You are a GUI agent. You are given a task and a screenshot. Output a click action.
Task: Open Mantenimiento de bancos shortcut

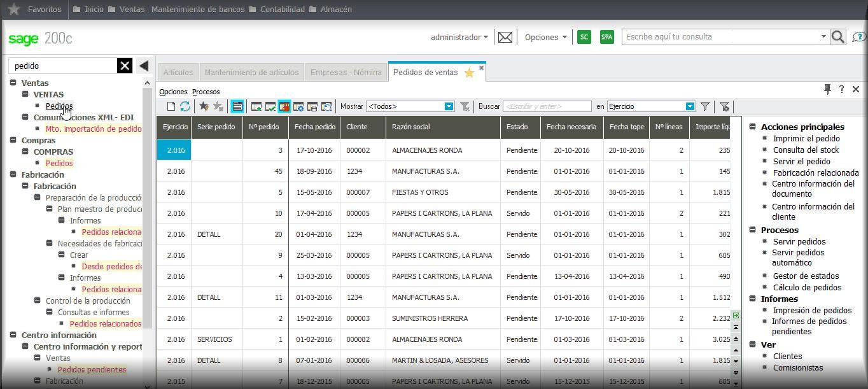197,10
